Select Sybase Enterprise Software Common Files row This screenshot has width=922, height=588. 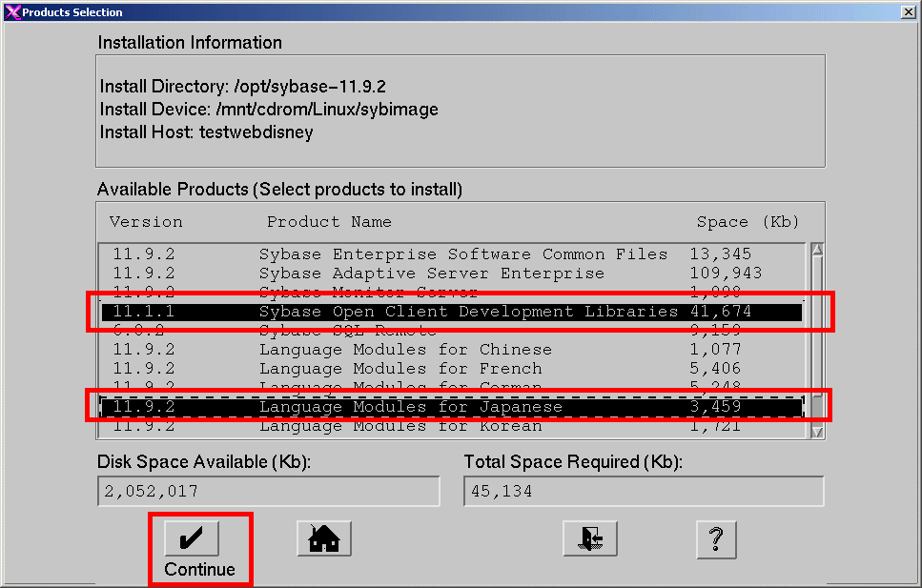[x=452, y=254]
